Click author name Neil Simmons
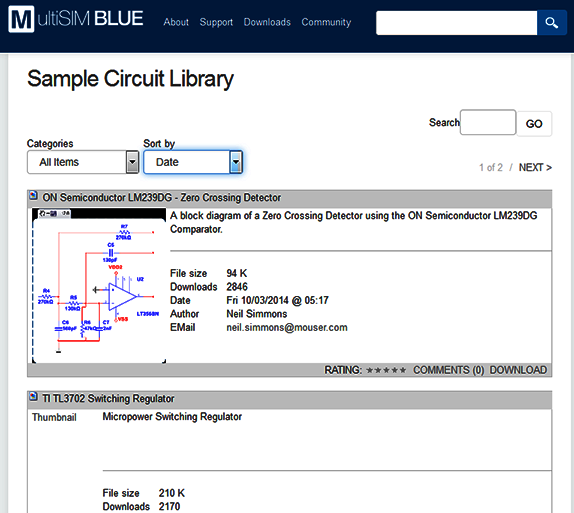The height and width of the screenshot is (513, 574). click(257, 314)
